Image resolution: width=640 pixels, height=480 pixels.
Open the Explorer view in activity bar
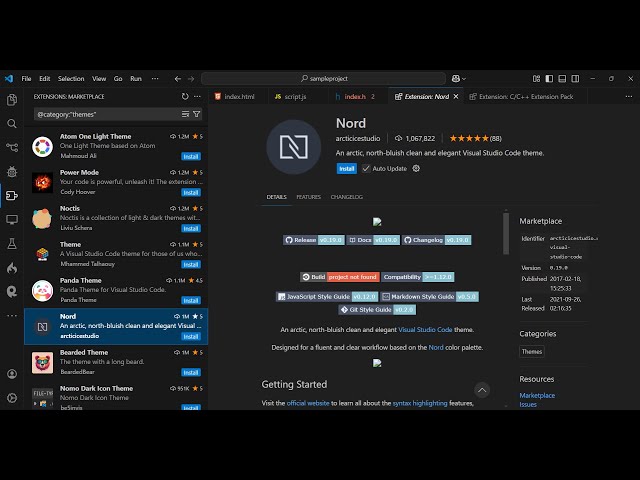coord(12,100)
